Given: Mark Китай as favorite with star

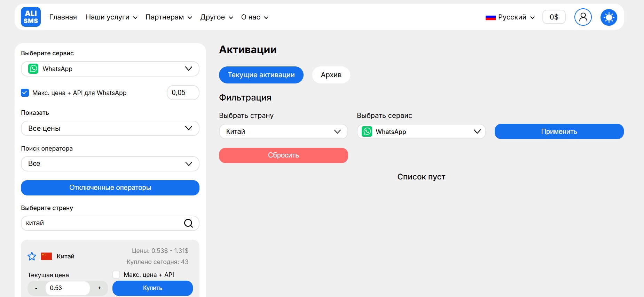Looking at the screenshot, I should (32, 256).
